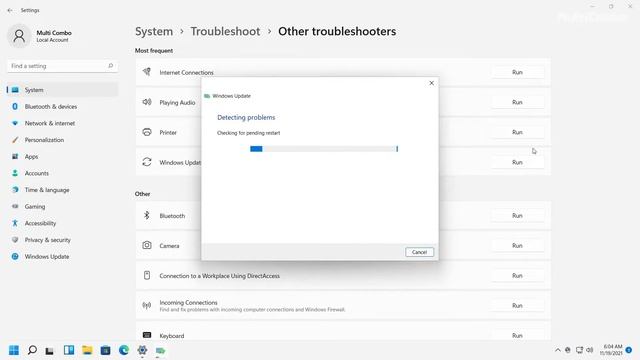Run the Keyboard troubleshooter
Image resolution: width=640 pixels, height=360 pixels.
pyautogui.click(x=517, y=336)
